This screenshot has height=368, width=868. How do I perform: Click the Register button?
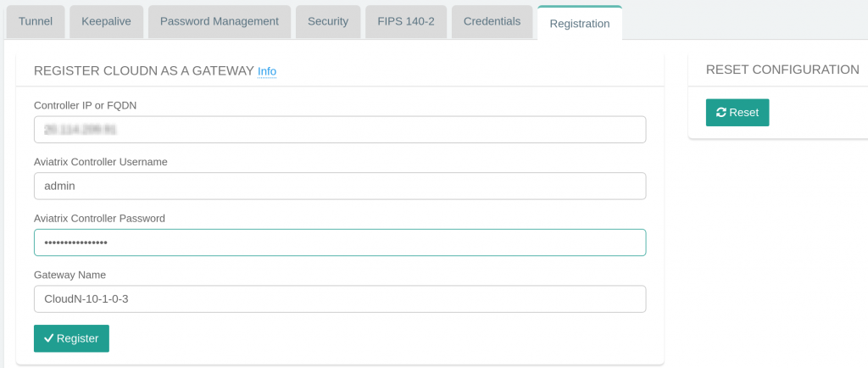tap(71, 338)
